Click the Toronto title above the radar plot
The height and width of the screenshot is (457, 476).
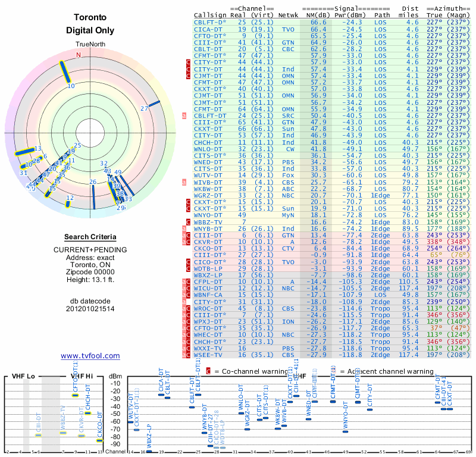coord(90,17)
